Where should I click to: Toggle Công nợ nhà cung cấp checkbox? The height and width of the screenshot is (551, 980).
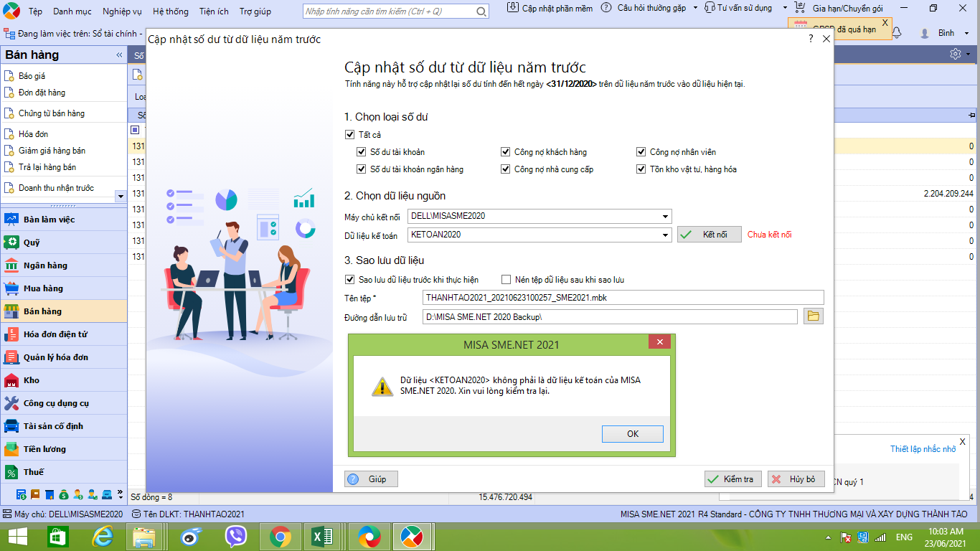tap(506, 169)
